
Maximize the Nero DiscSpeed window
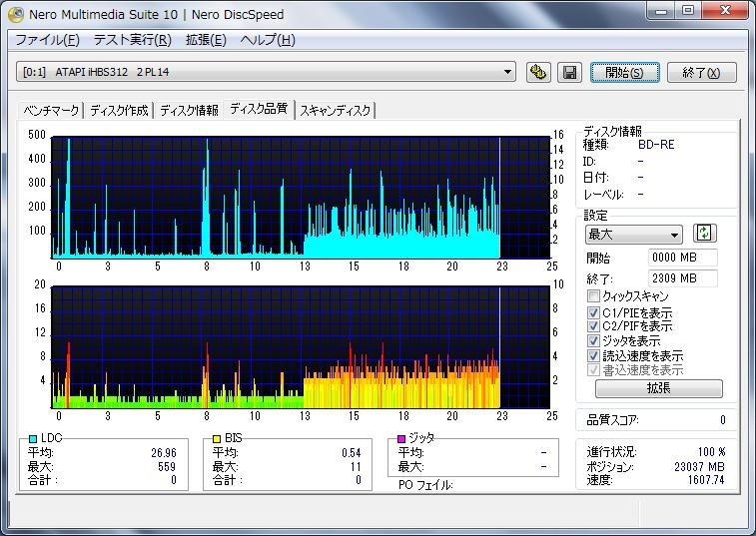tap(687, 11)
